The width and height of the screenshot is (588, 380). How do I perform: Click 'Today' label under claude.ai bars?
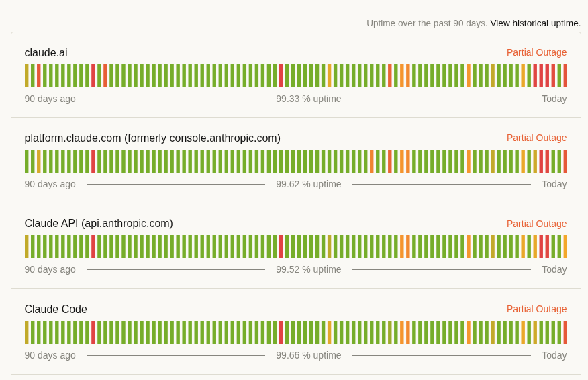[554, 99]
